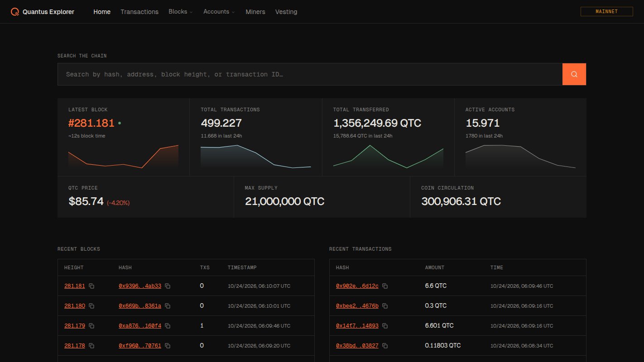
Task: Copy transaction hash 0x14f7..14893
Action: pyautogui.click(x=385, y=326)
